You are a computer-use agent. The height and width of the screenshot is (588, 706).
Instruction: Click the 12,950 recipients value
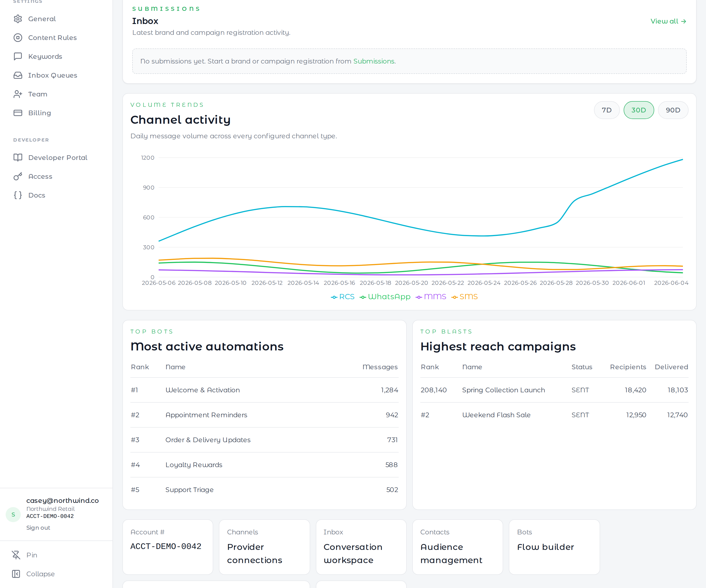[636, 415]
